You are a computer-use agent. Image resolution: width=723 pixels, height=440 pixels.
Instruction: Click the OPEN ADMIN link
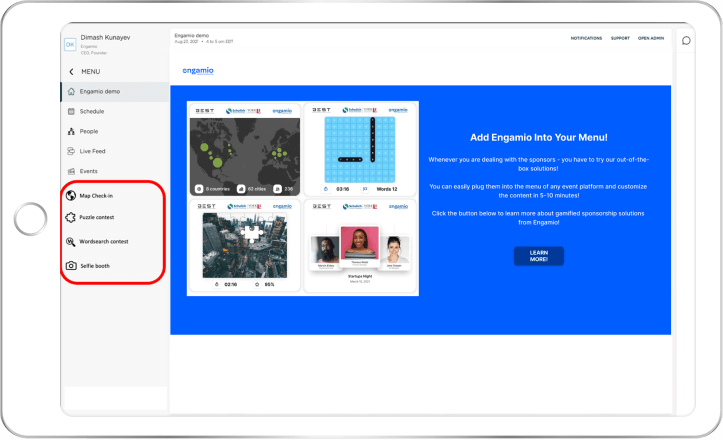click(x=651, y=38)
